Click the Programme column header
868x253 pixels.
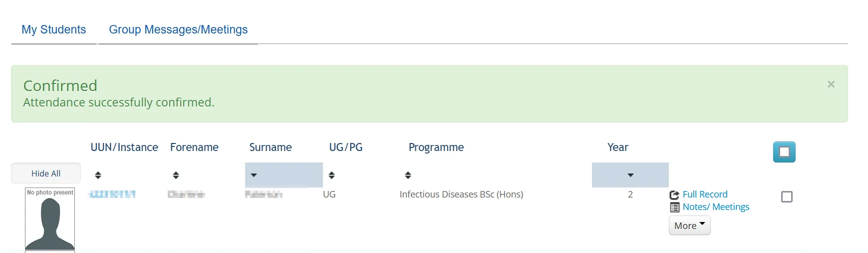pos(436,147)
